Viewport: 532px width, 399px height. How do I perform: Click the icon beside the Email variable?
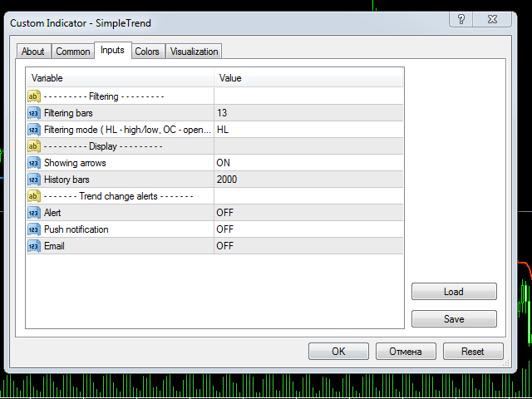[34, 246]
